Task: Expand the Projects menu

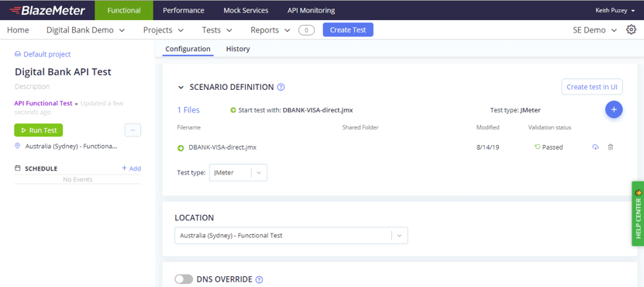Action: coord(164,30)
